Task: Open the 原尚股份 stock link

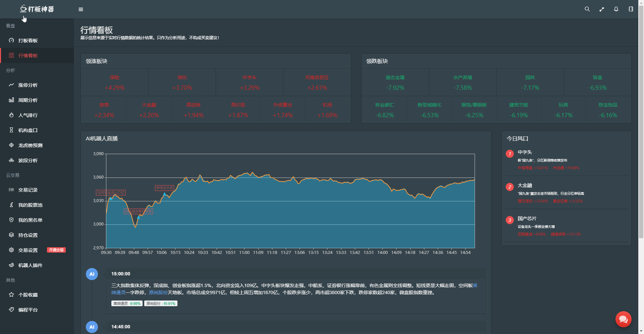Action: coord(158,293)
